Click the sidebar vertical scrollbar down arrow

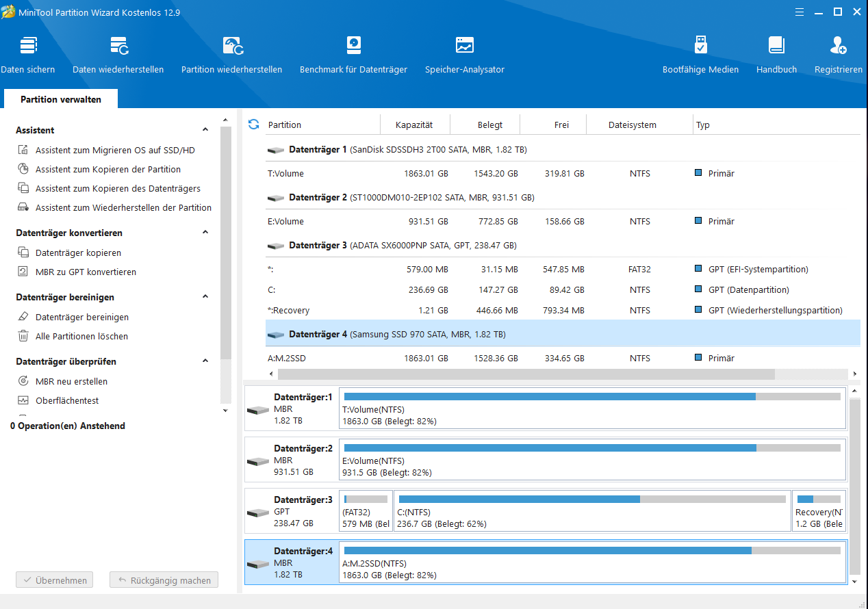pos(226,410)
